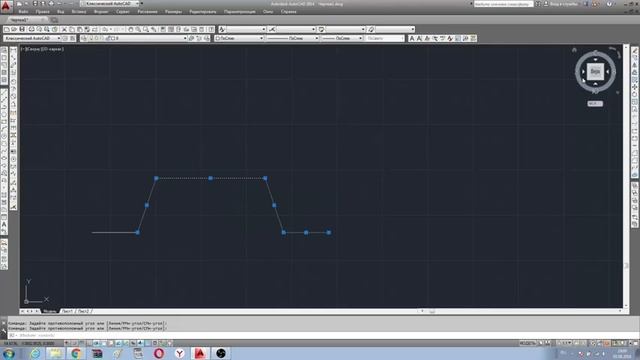Open Google Chrome from taskbar
The image size is (640, 360).
76,353
